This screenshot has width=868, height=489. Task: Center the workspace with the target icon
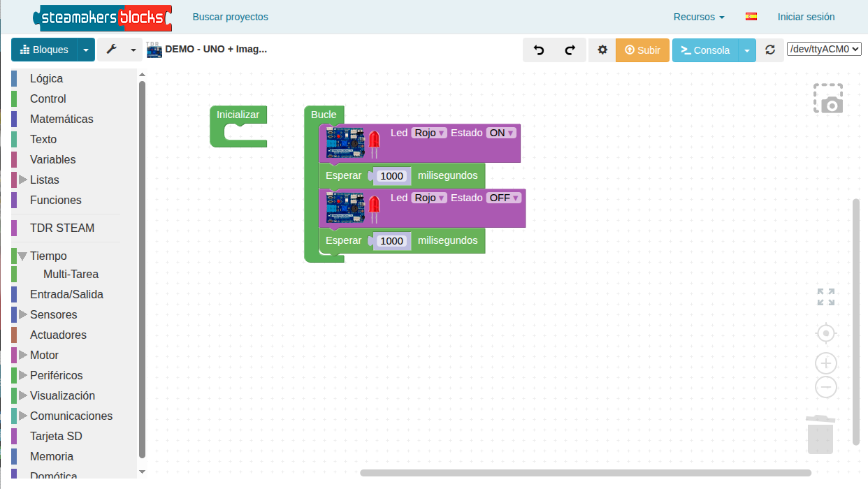click(826, 334)
